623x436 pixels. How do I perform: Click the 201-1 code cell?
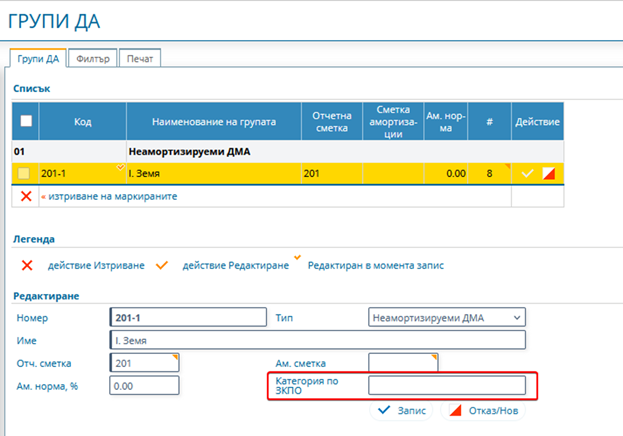82,173
